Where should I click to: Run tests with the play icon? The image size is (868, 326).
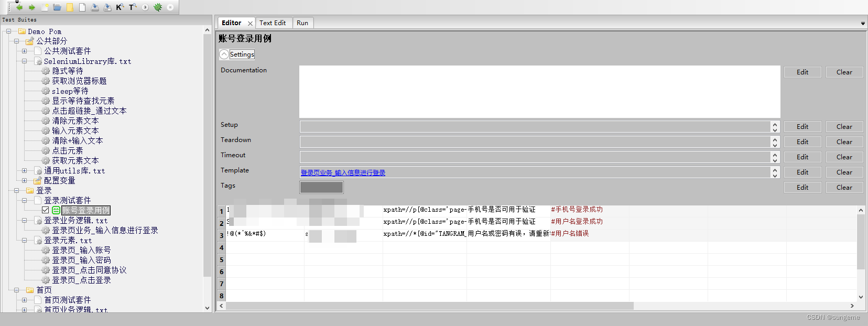(x=145, y=7)
